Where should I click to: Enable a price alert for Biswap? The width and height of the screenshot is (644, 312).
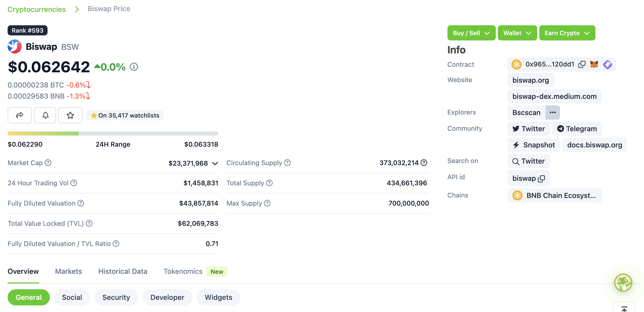click(x=45, y=115)
